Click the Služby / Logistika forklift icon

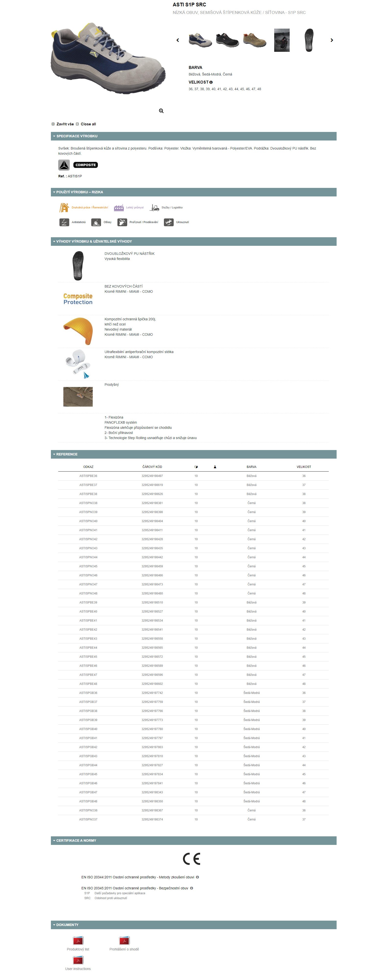154,208
